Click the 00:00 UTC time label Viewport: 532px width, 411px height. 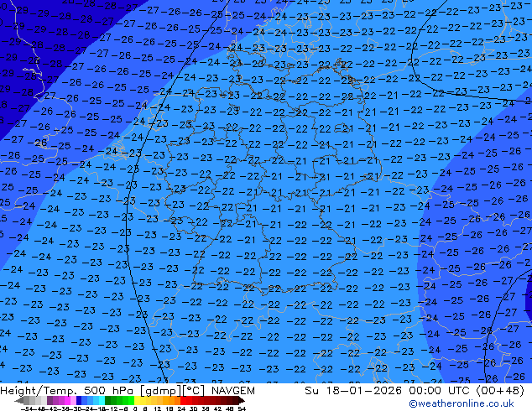(x=440, y=391)
